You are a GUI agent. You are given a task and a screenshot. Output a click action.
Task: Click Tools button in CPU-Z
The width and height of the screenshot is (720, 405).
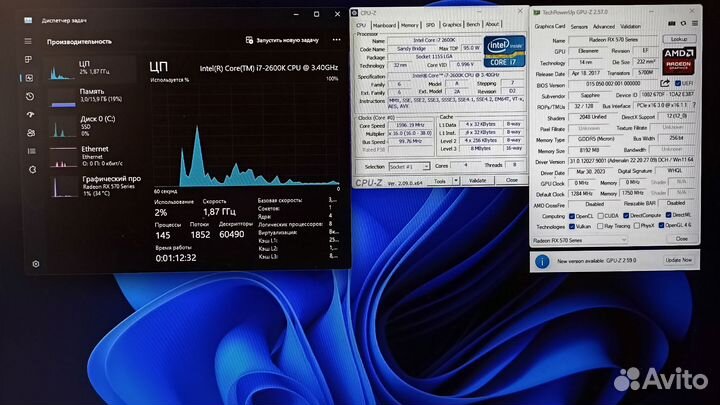coord(440,181)
